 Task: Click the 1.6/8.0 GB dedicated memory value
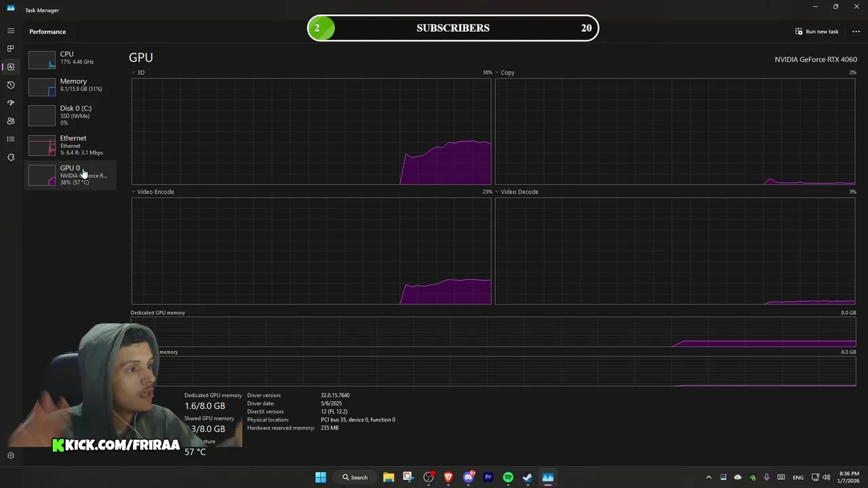[205, 406]
